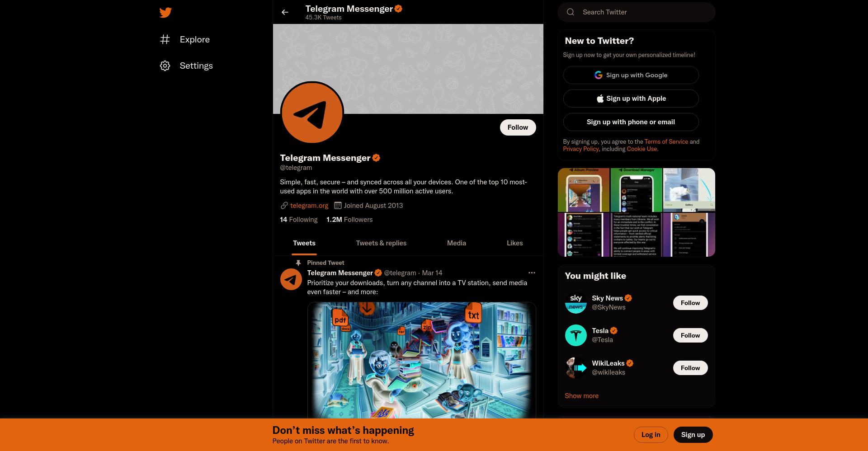868x451 pixels.
Task: Open Explore from the sidebar
Action: point(185,40)
